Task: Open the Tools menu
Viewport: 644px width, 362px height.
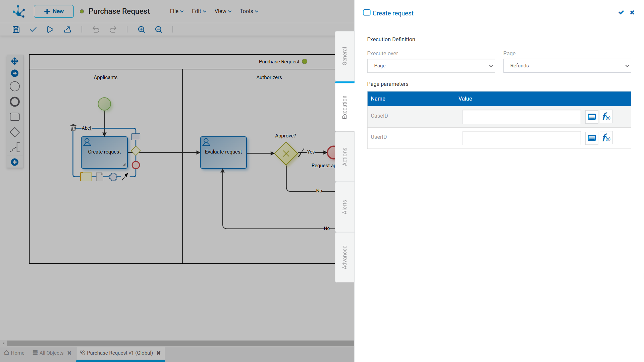Action: point(249,11)
